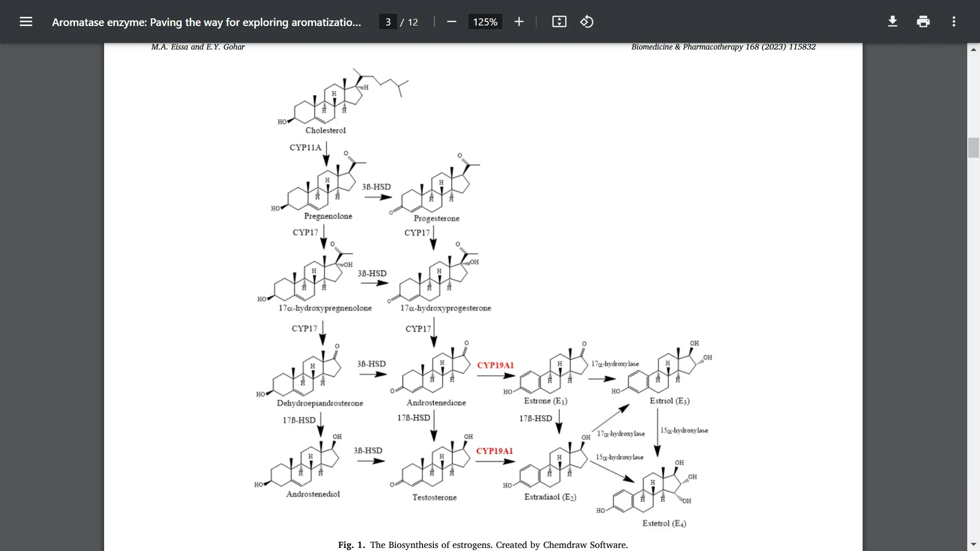Click the 'Androstenediol' label
Image resolution: width=980 pixels, height=551 pixels.
(313, 494)
